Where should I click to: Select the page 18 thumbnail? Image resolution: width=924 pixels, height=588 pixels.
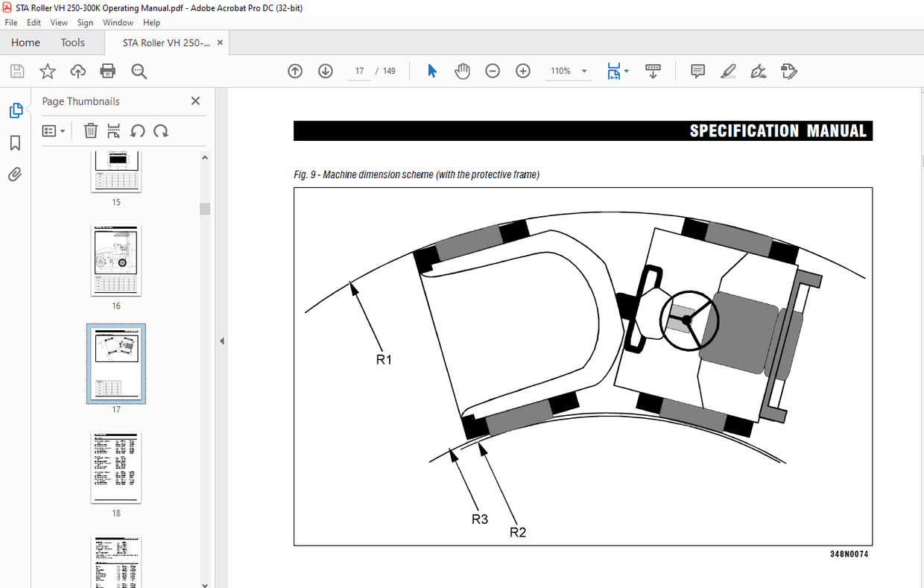click(x=115, y=467)
